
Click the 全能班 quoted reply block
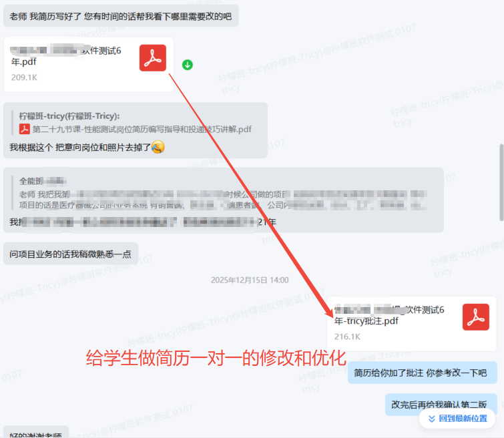[223, 193]
